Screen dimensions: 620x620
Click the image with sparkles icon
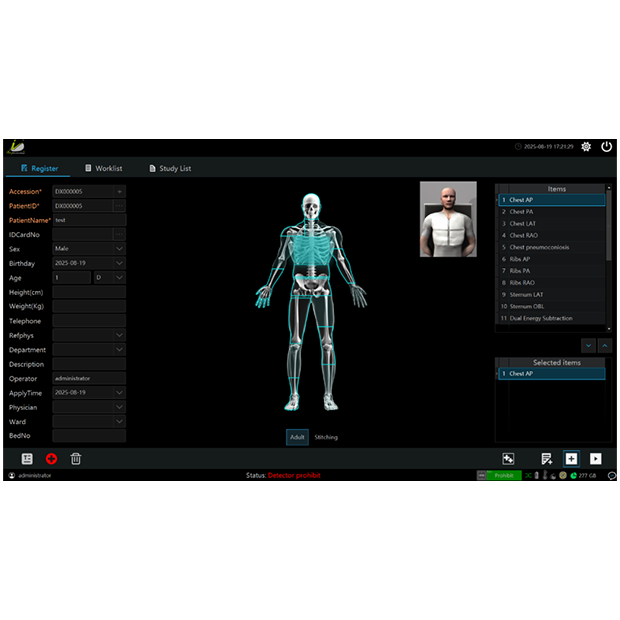click(x=508, y=459)
